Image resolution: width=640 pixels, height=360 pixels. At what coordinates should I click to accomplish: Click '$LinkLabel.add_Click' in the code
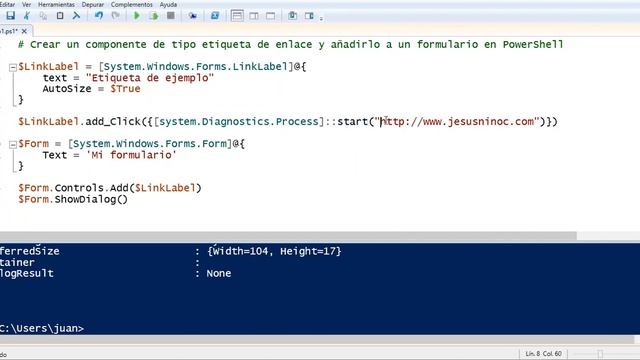coord(79,122)
